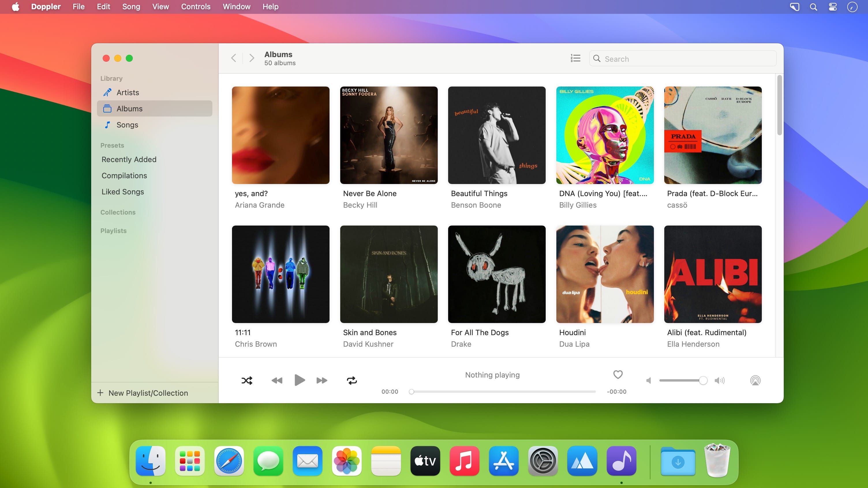This screenshot has width=868, height=488.
Task: Open the AirPlay output picker
Action: coord(755,381)
